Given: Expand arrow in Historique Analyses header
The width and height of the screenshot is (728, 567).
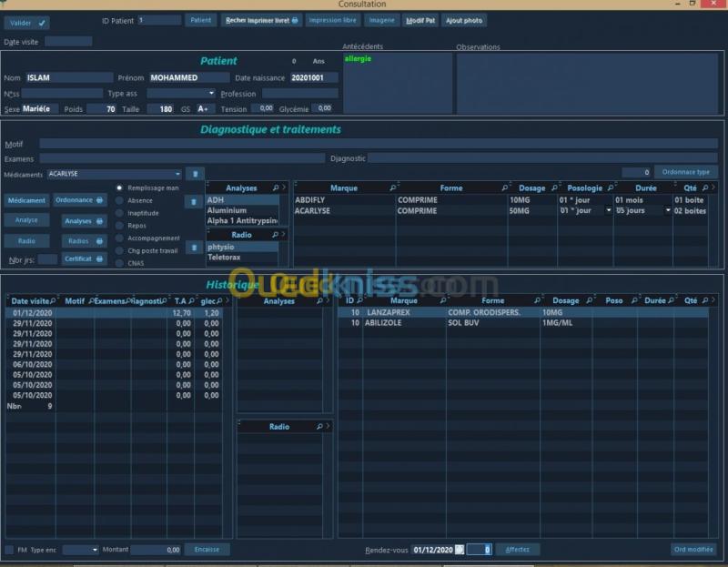Looking at the screenshot, I should 328,300.
